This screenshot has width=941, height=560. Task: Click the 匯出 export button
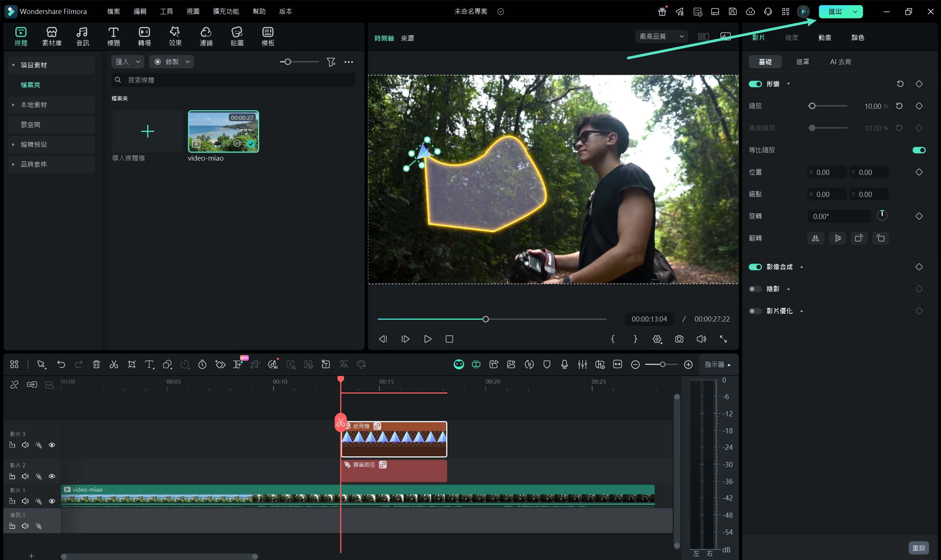pyautogui.click(x=835, y=11)
